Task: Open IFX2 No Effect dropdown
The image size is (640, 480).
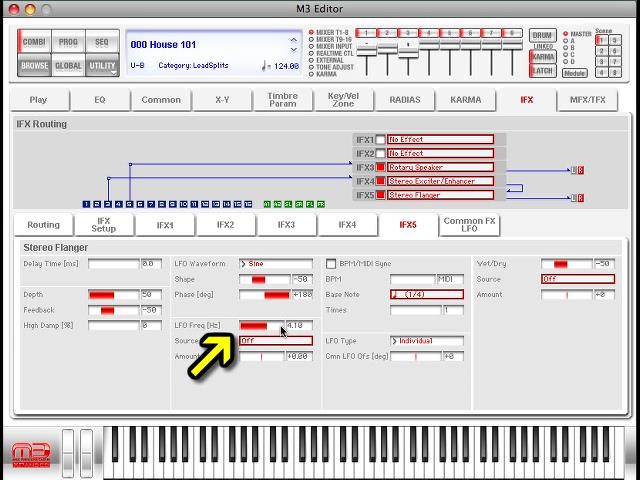Action: coord(440,153)
